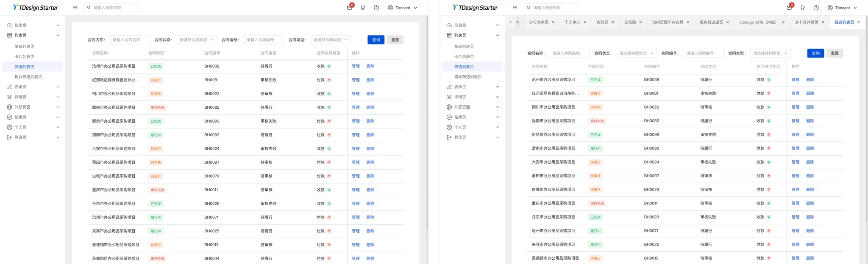868x264 pixels.
Task: Toggle sidebar via hamburger icon in tabbed window
Action: [515, 8]
